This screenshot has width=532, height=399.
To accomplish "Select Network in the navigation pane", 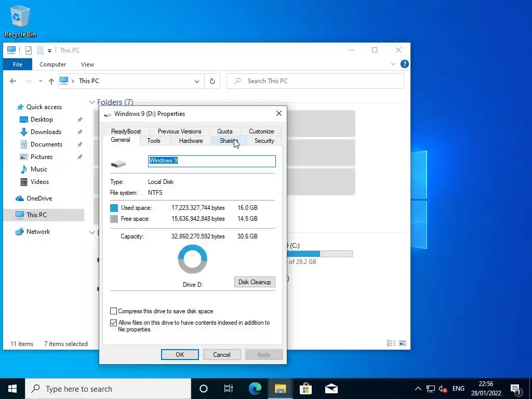I will click(x=38, y=232).
